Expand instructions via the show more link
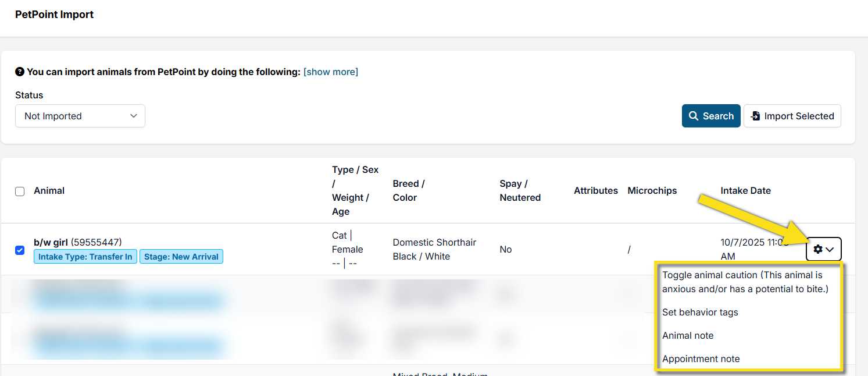Viewport: 868px width, 376px height. point(331,72)
